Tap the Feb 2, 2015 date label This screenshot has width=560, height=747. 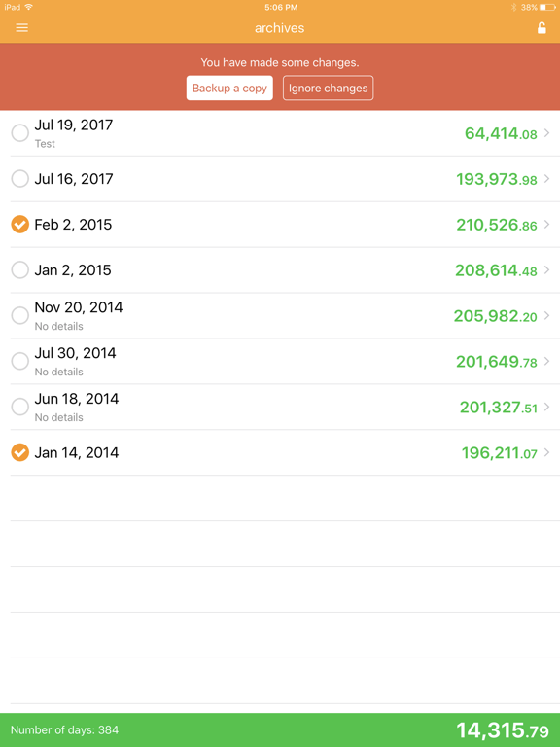[x=73, y=225]
